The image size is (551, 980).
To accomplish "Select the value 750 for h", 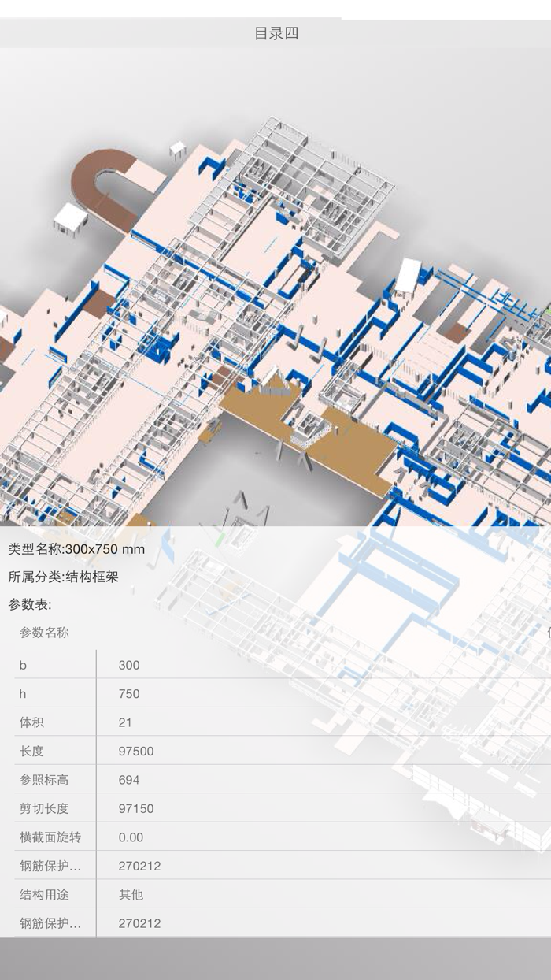I will tap(129, 693).
